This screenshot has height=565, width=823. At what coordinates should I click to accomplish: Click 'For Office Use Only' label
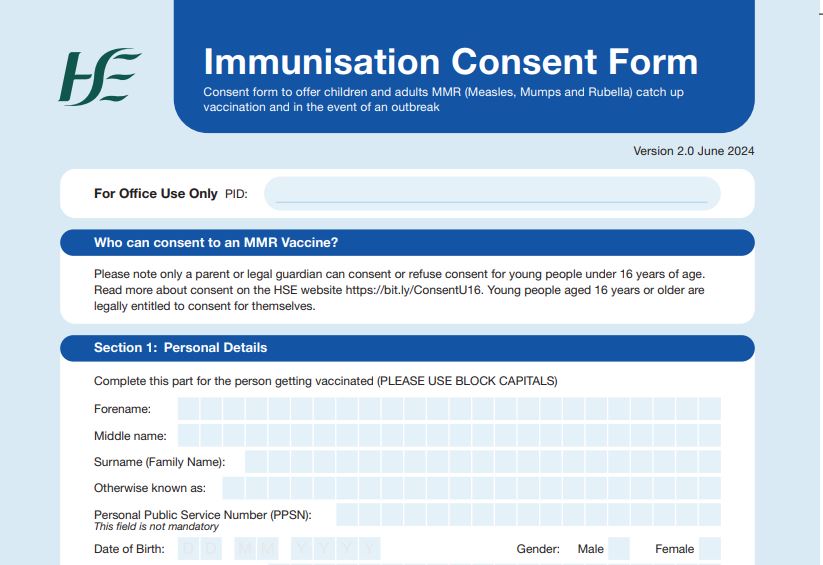[x=155, y=194]
